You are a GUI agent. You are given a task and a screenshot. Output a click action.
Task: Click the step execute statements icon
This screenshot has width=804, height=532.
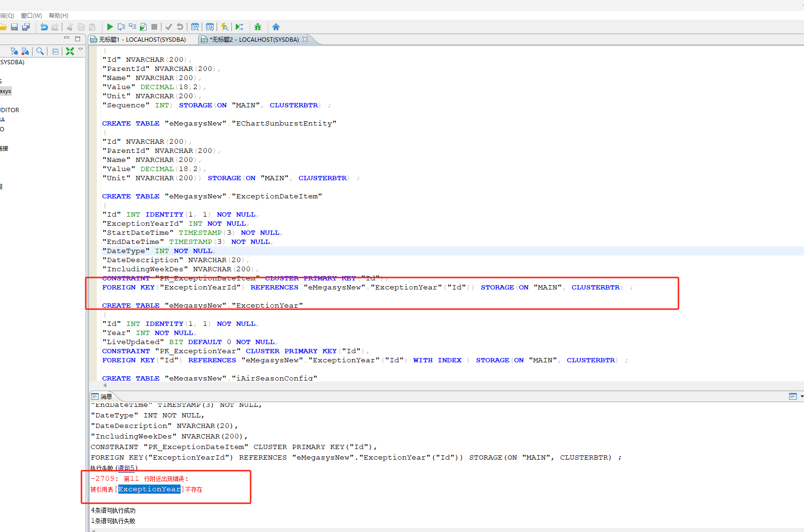pos(132,27)
